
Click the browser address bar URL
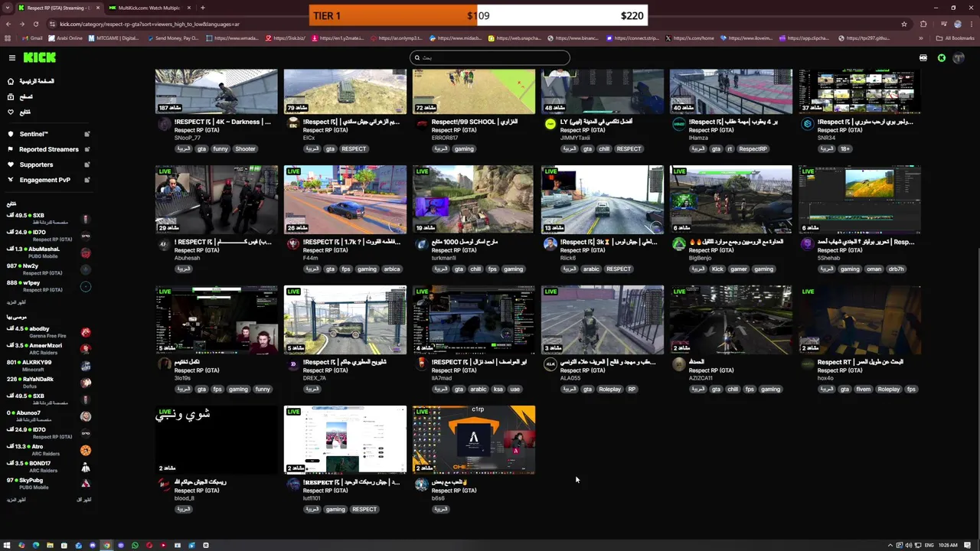tap(150, 24)
